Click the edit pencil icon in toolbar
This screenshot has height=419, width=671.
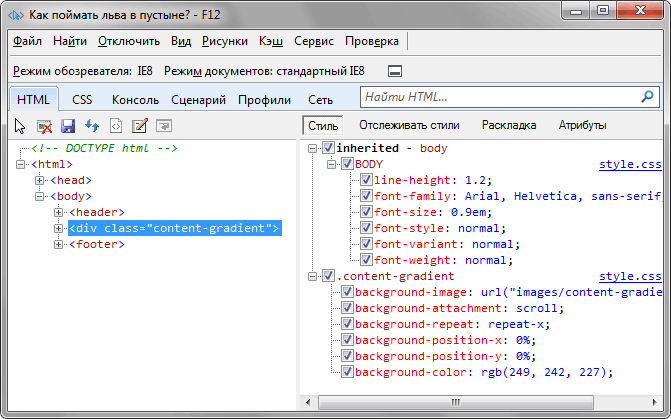tap(140, 126)
